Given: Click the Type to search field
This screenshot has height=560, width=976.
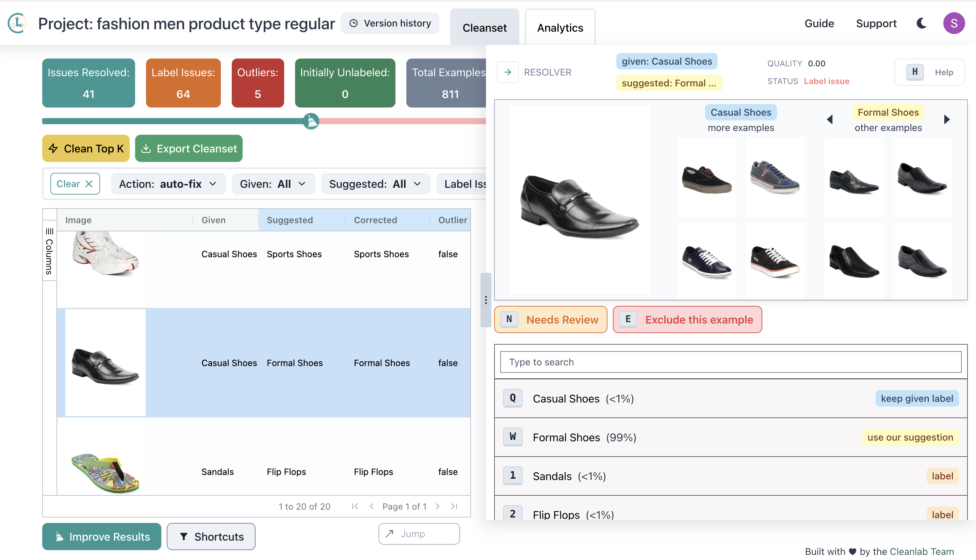Looking at the screenshot, I should [730, 362].
